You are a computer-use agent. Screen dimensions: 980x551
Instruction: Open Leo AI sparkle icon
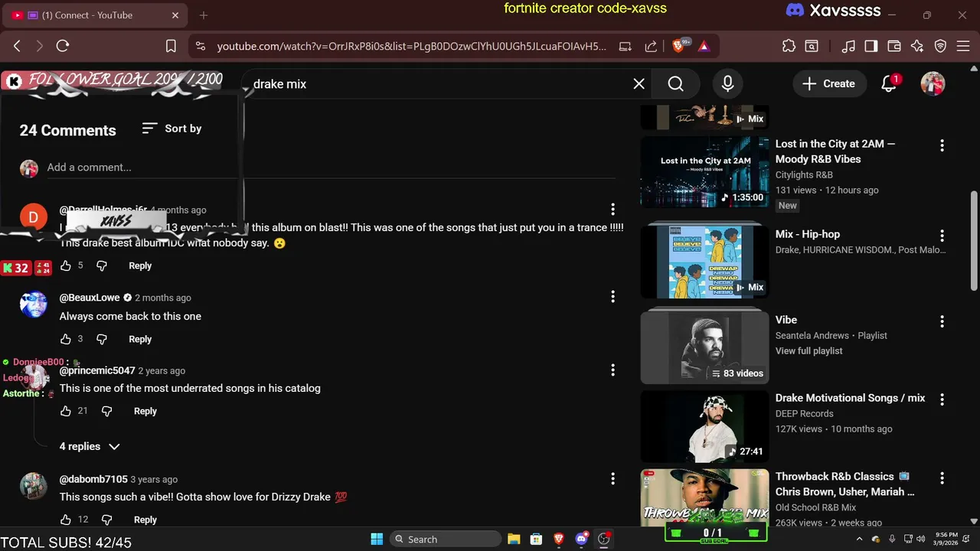tap(917, 46)
